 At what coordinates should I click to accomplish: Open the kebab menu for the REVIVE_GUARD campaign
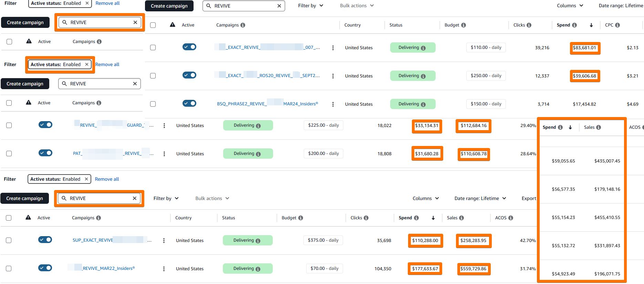coord(164,126)
